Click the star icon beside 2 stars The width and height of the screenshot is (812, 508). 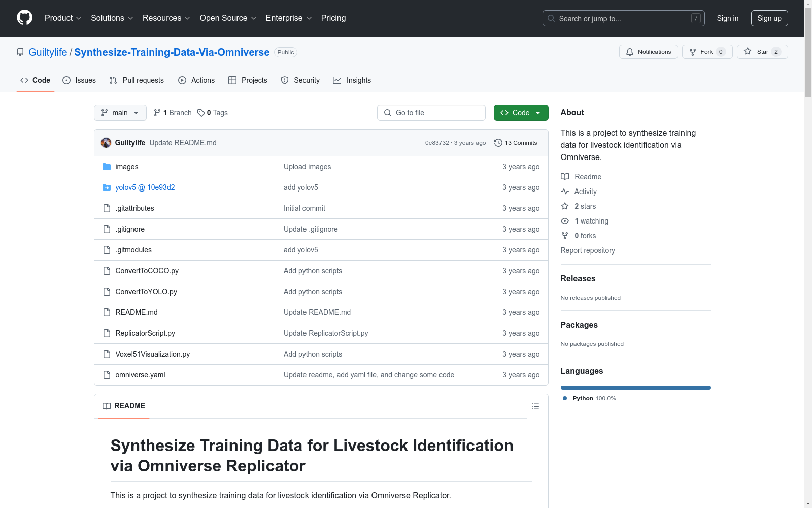[565, 206]
